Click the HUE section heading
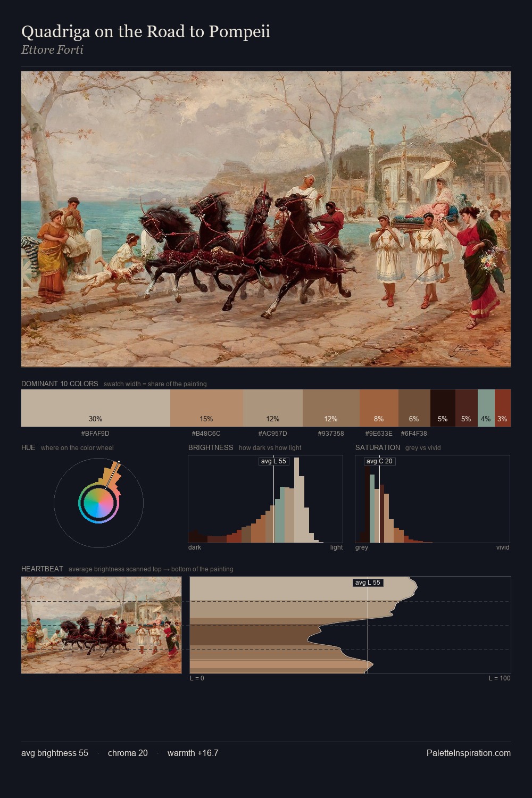532x798 pixels. [x=28, y=447]
